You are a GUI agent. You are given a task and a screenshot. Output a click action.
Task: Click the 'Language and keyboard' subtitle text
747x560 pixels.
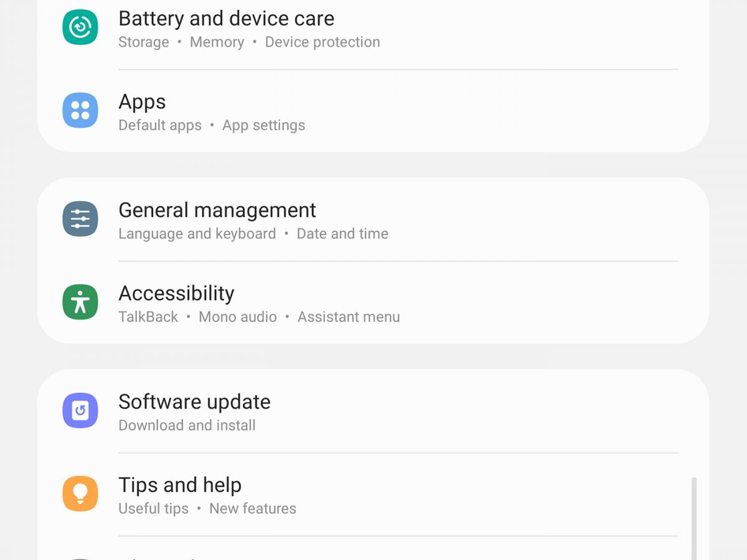197,234
